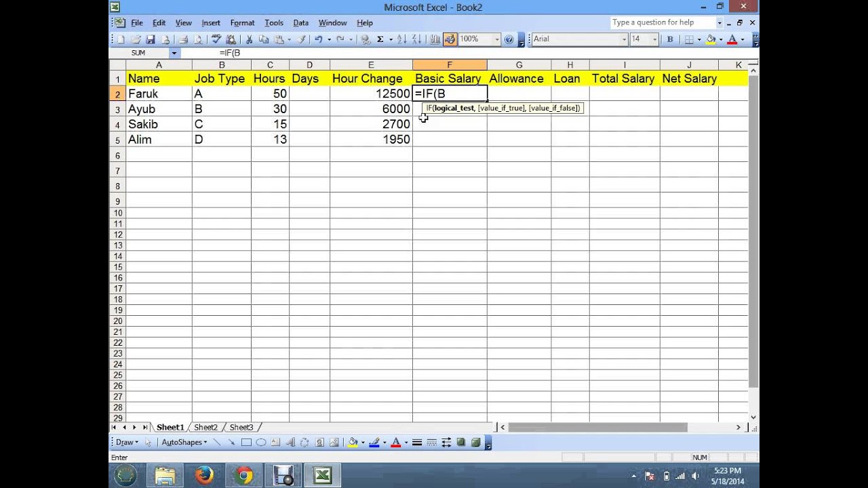Open the font size 14 dropdown
Viewport: 868px width, 488px height.
(654, 39)
